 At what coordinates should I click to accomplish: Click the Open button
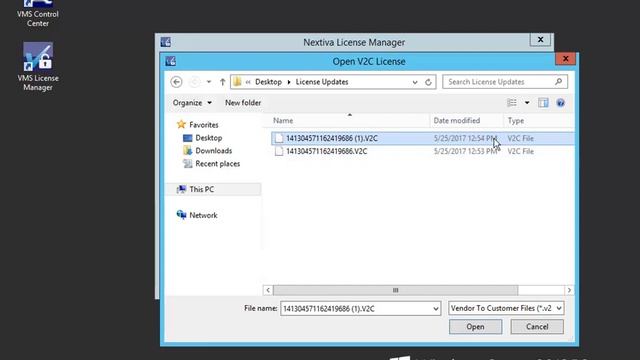476,327
